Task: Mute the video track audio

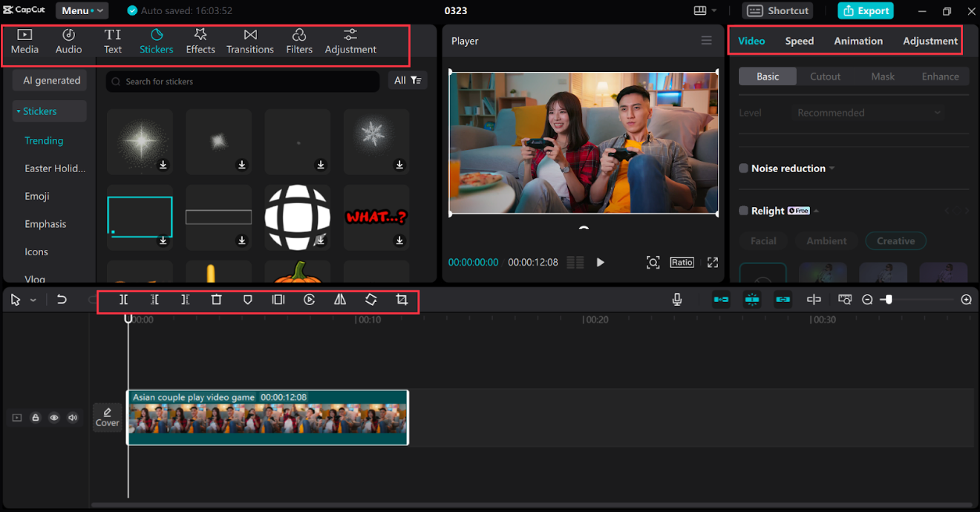Action: tap(73, 418)
